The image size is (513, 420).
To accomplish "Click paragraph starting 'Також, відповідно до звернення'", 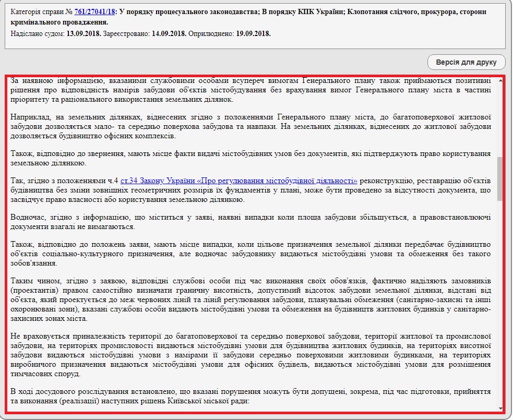I will (x=250, y=159).
